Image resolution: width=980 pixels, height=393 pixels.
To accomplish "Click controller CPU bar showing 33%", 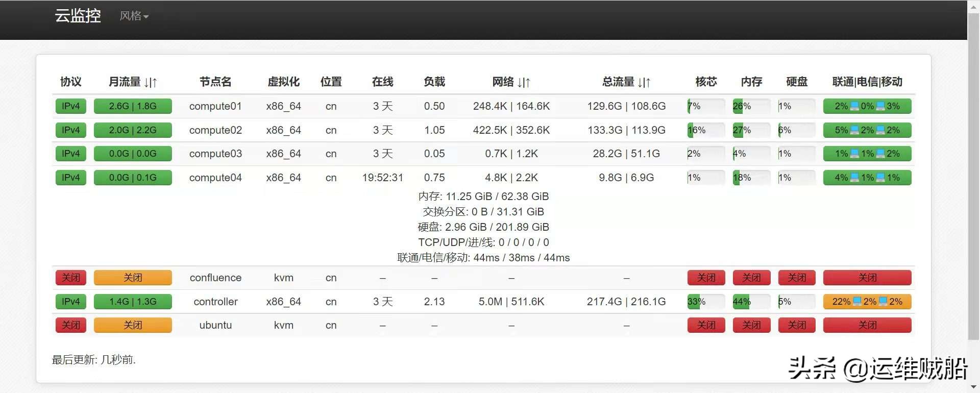I will (706, 302).
